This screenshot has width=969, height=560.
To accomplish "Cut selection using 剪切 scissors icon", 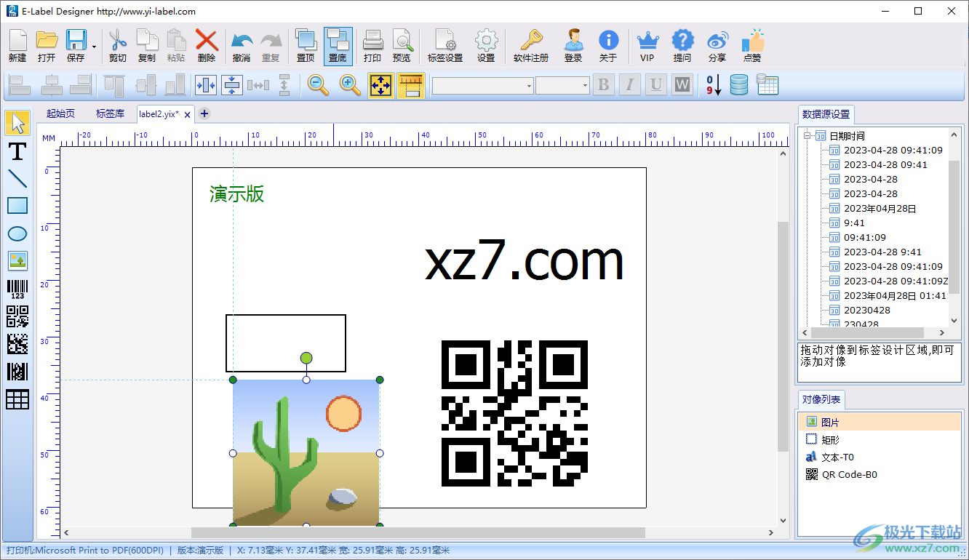I will (x=118, y=46).
